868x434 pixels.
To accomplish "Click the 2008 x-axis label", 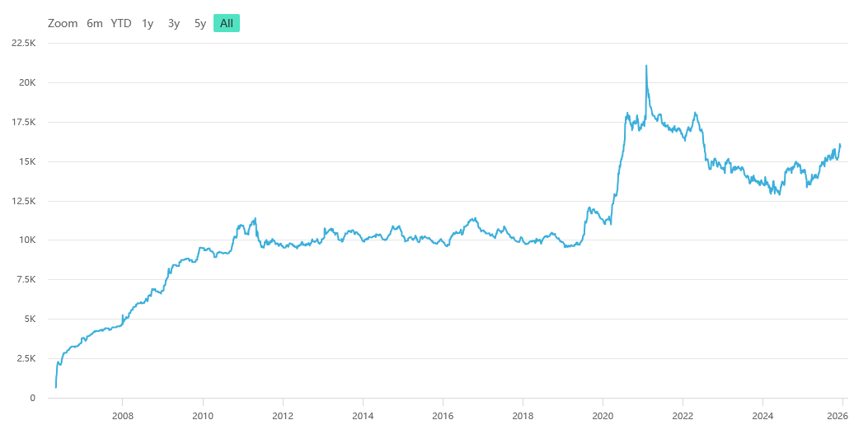I will (x=123, y=415).
